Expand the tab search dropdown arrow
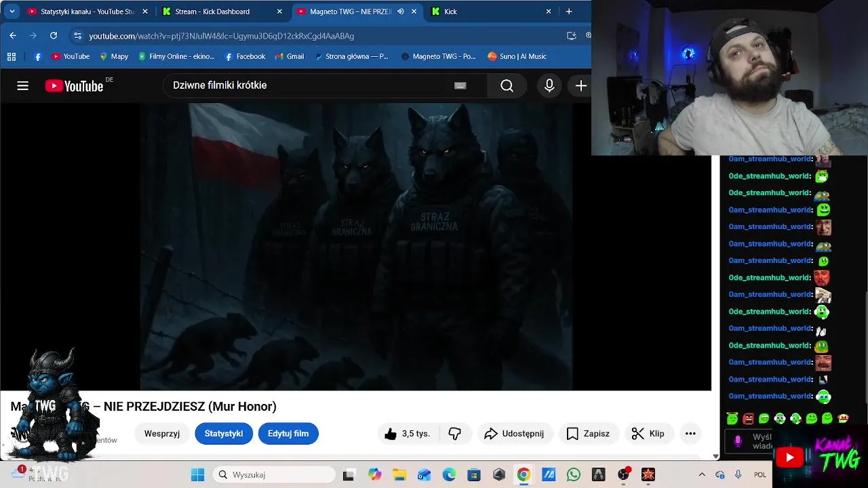The image size is (868, 488). pos(12,12)
